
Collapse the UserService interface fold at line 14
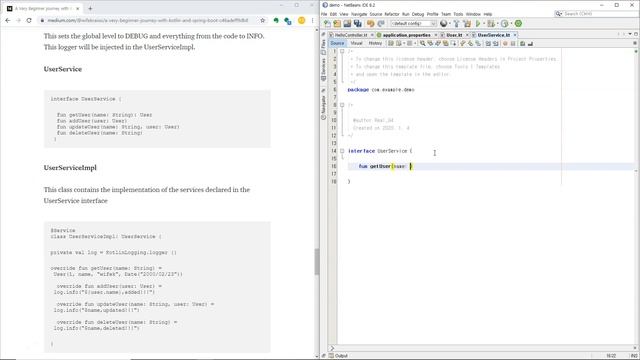point(342,151)
